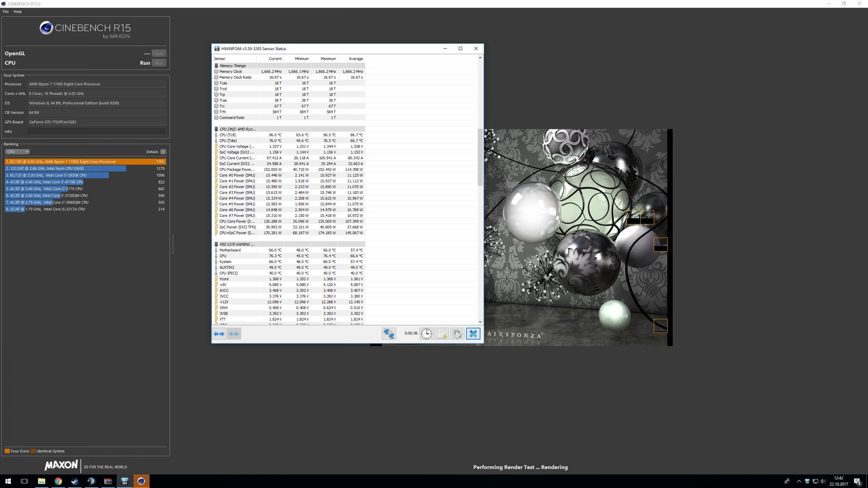
Task: Click the blue X close sensors icon
Action: (473, 334)
